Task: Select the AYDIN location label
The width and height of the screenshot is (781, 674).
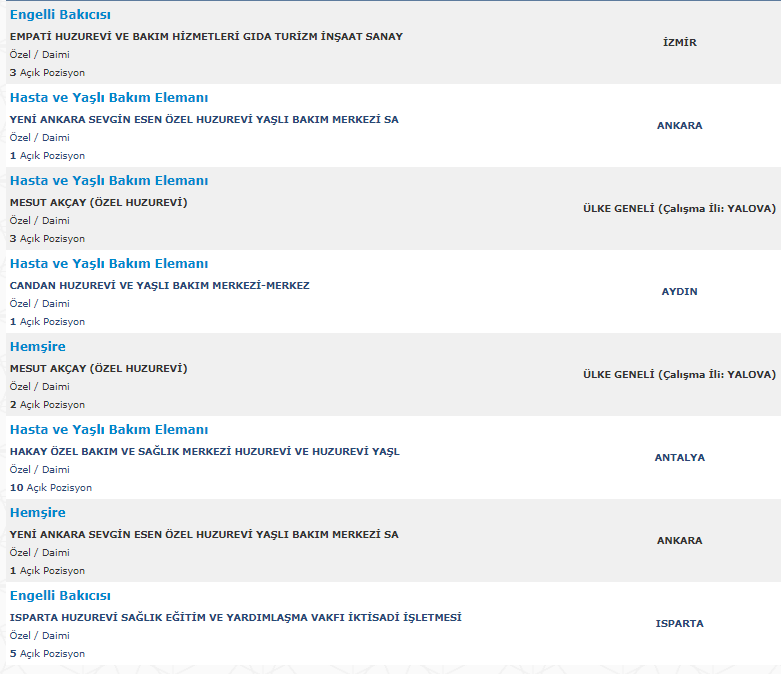Action: click(x=679, y=291)
